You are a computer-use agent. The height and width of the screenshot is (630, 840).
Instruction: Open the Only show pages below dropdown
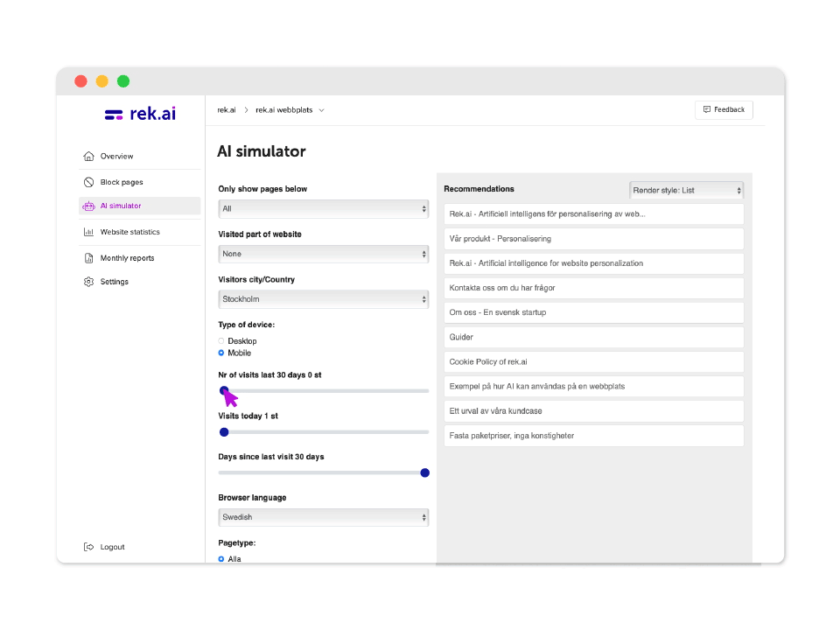[324, 209]
